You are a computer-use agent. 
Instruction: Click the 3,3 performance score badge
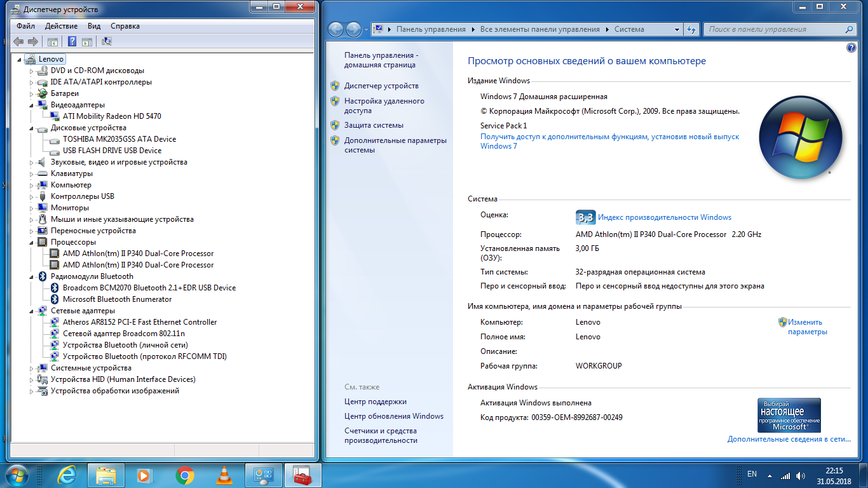585,217
